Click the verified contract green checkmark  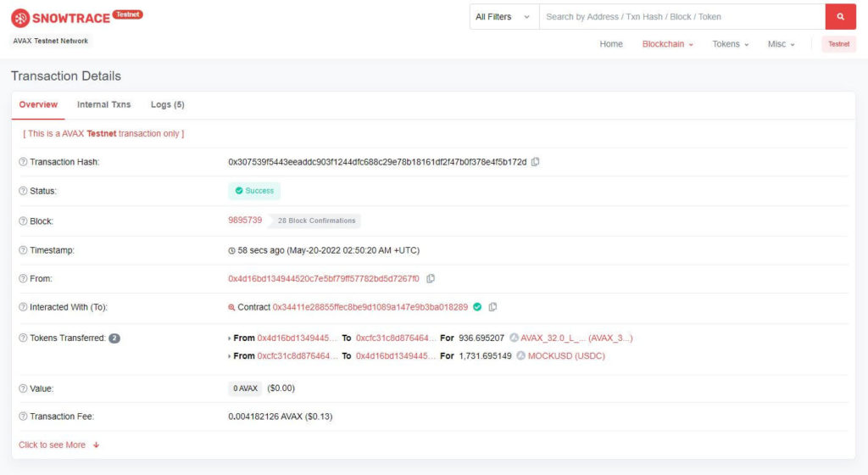coord(477,307)
